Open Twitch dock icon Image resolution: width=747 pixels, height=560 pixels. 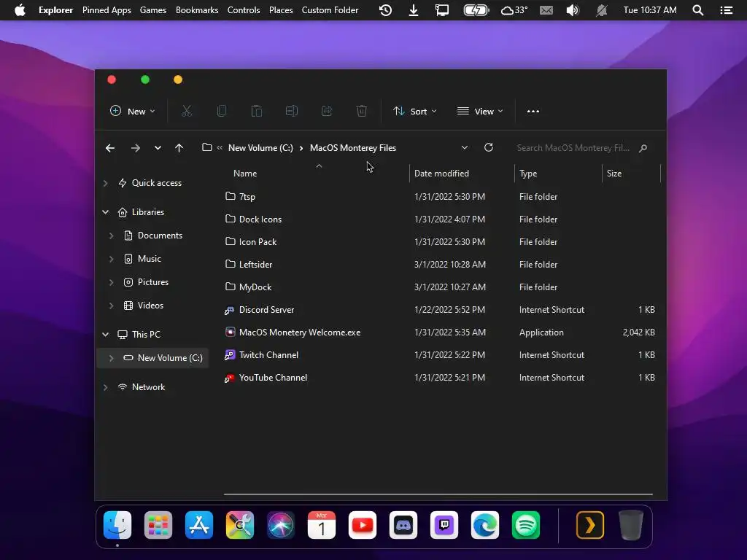click(x=444, y=525)
